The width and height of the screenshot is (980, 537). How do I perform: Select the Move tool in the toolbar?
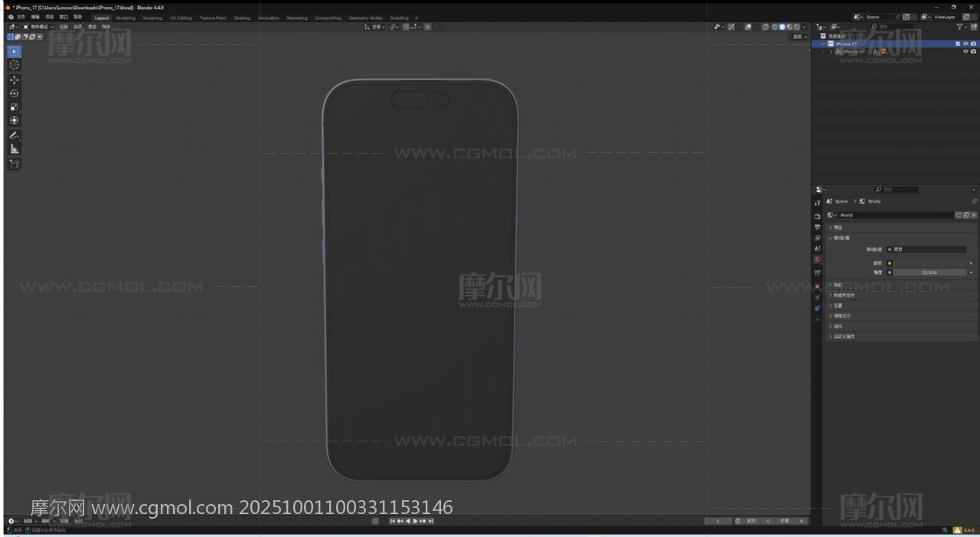point(15,80)
